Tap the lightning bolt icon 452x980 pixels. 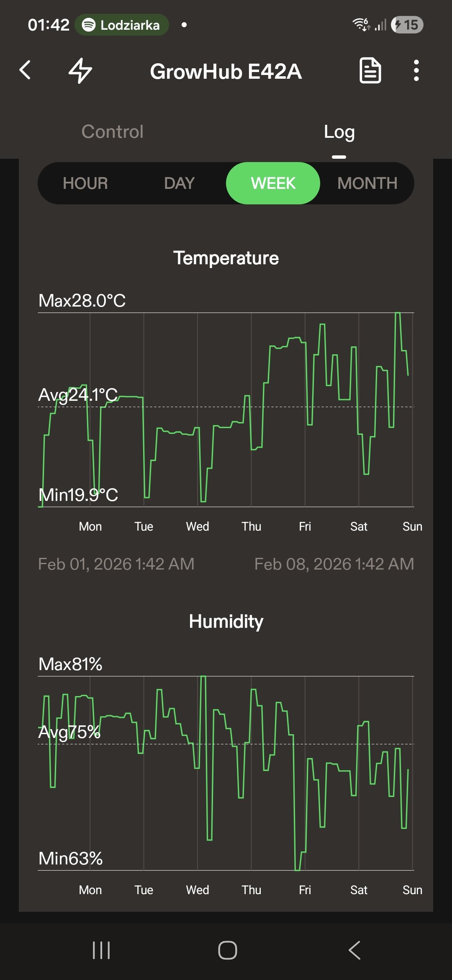point(80,70)
